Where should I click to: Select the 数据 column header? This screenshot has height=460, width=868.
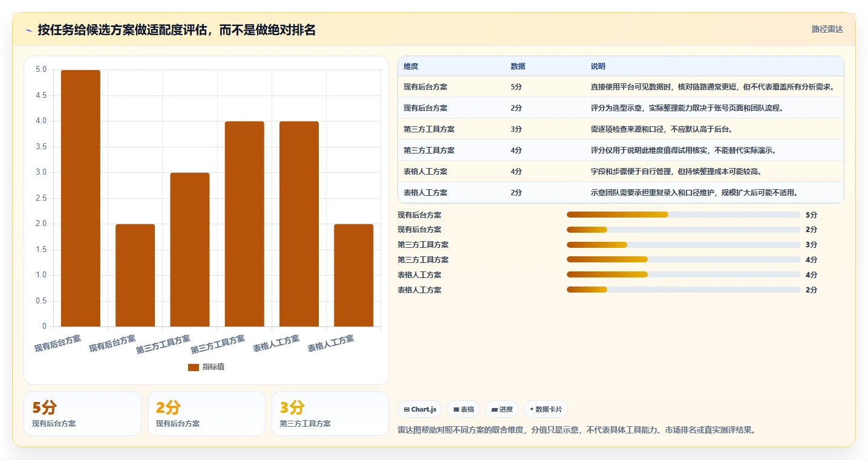(518, 66)
